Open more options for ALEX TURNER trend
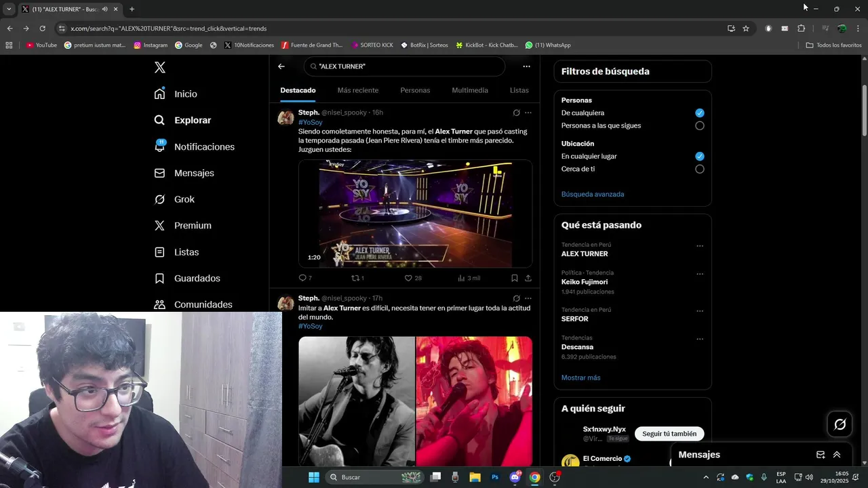This screenshot has height=488, width=868. 700,246
